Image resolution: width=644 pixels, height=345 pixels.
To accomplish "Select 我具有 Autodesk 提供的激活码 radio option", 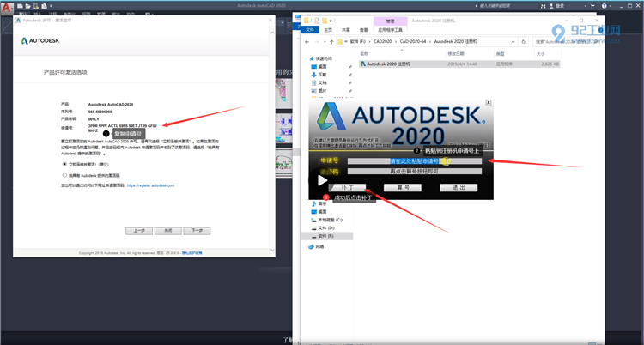I will (64, 175).
